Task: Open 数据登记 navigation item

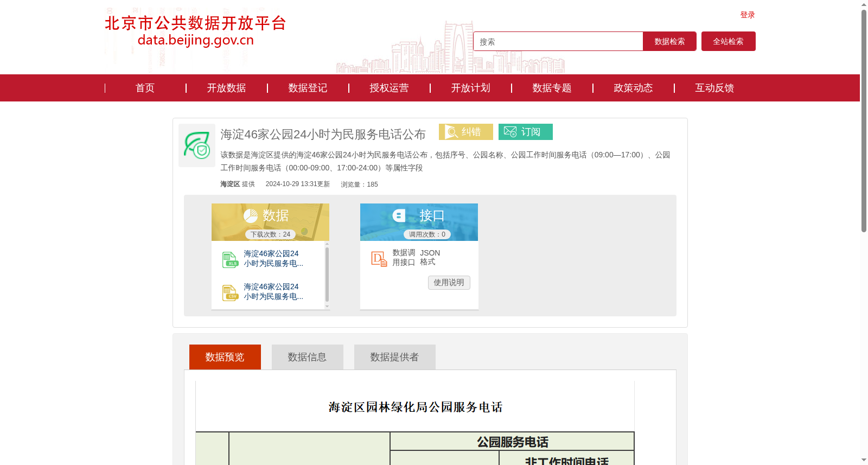Action: click(308, 88)
